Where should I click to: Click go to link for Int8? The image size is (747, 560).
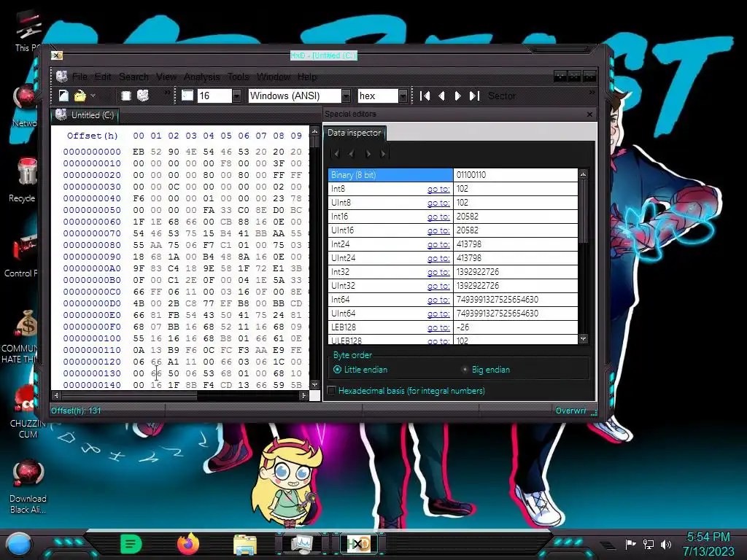coord(438,189)
